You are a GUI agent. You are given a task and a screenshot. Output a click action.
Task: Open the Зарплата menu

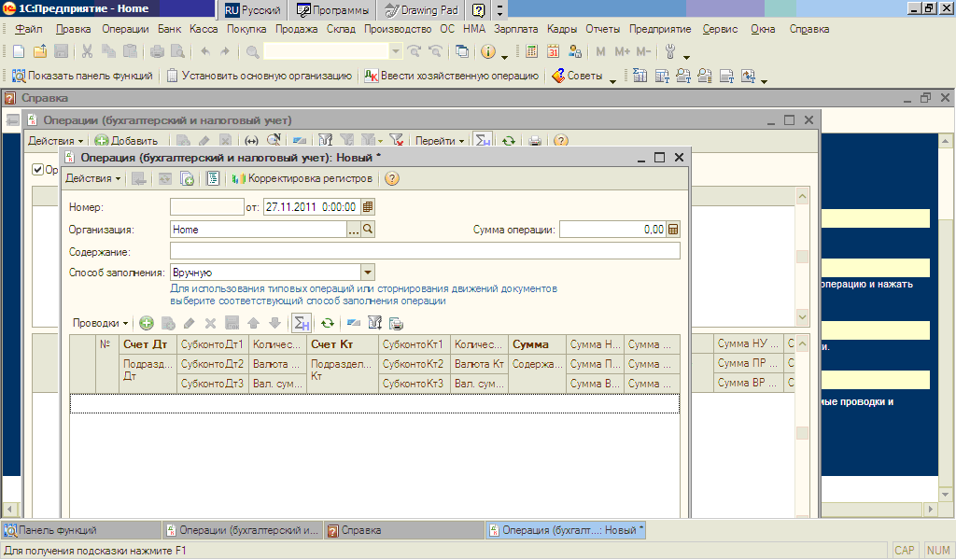(515, 29)
